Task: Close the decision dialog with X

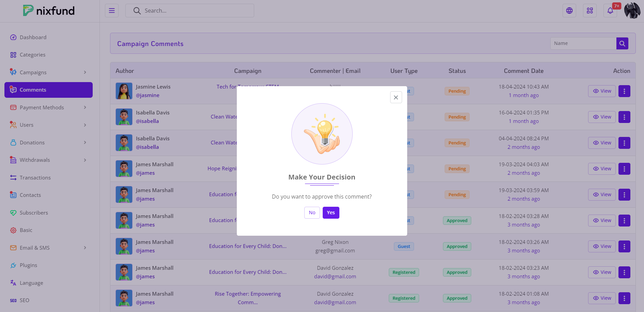Action: coord(396,97)
